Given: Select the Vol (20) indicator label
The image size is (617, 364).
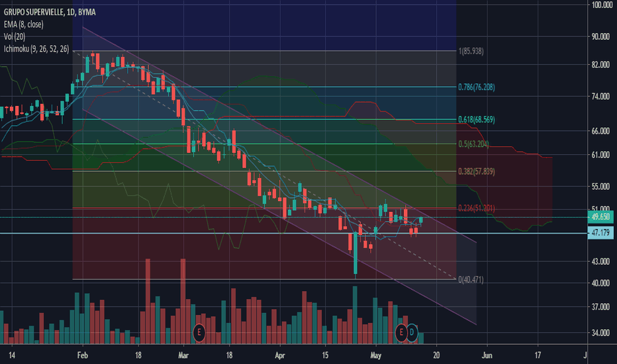Looking at the screenshot, I should 15,36.
